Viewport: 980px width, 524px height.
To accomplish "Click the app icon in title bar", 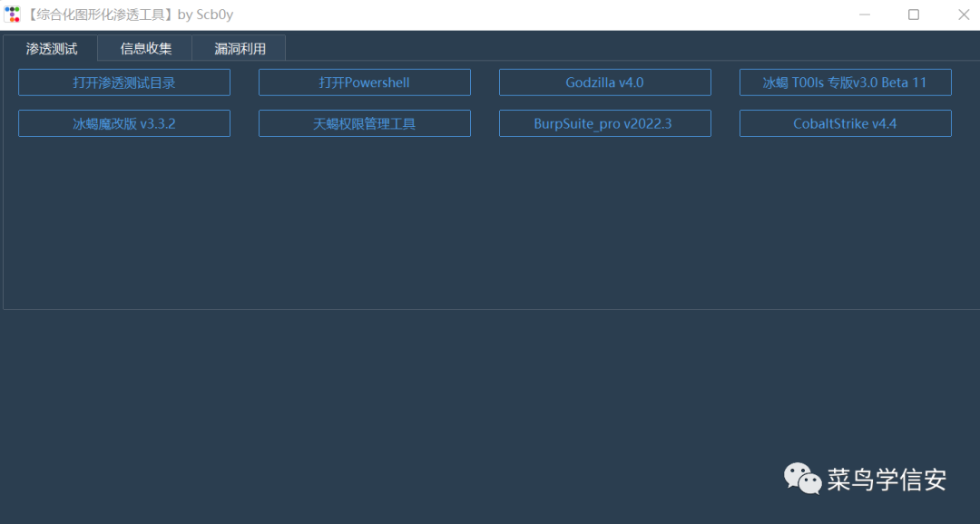I will click(12, 15).
